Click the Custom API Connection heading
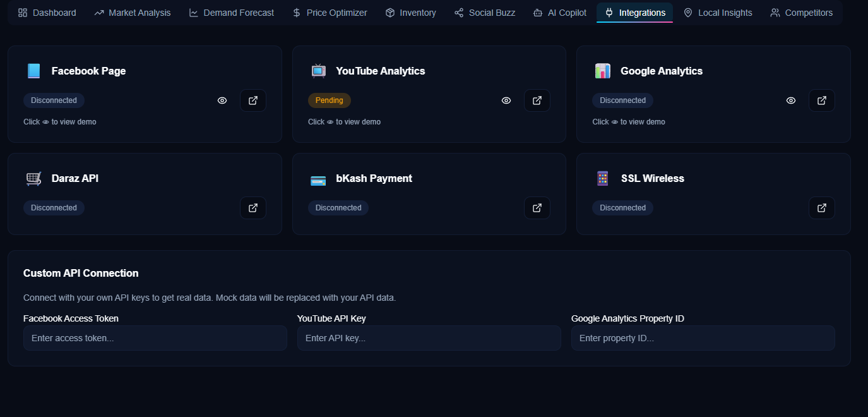Image resolution: width=868 pixels, height=417 pixels. tap(81, 273)
